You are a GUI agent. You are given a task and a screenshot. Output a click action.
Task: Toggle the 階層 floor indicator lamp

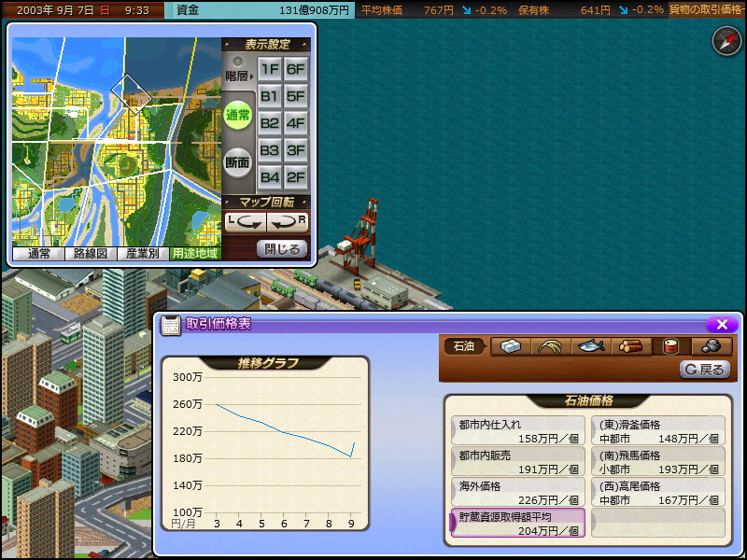click(237, 62)
